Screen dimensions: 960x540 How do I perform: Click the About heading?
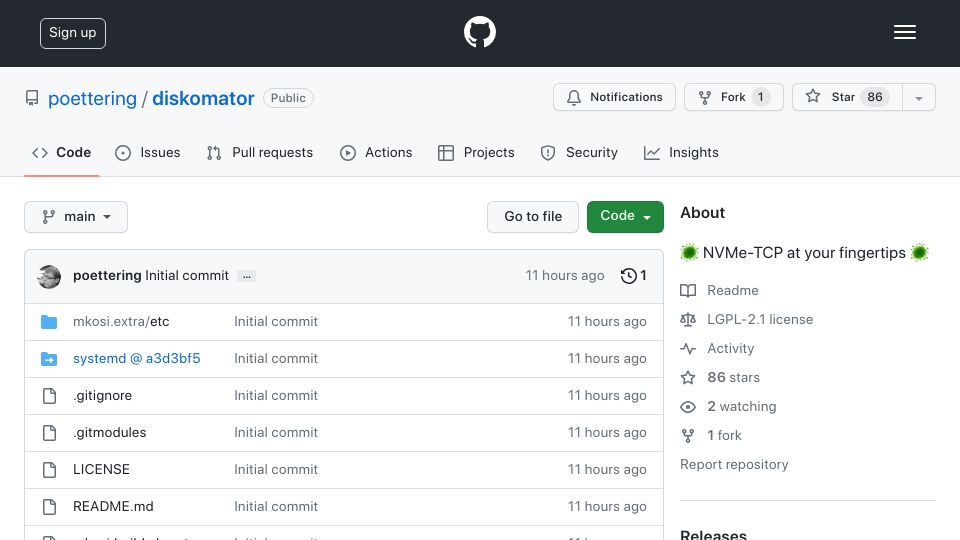pyautogui.click(x=702, y=212)
